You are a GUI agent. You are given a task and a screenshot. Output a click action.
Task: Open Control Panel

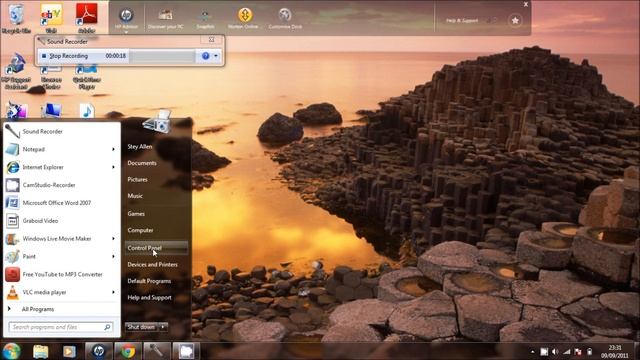click(156, 248)
